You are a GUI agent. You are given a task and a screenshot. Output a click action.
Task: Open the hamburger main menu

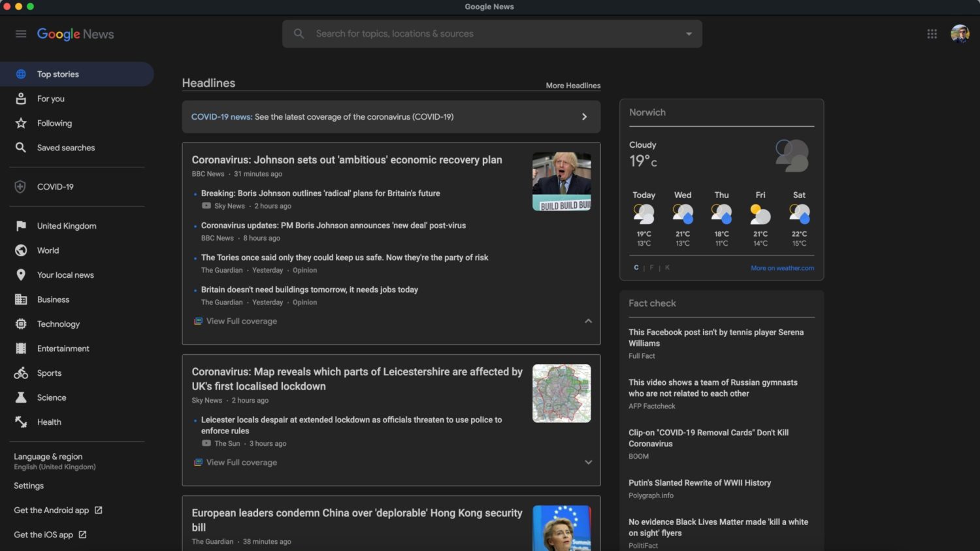click(x=21, y=34)
